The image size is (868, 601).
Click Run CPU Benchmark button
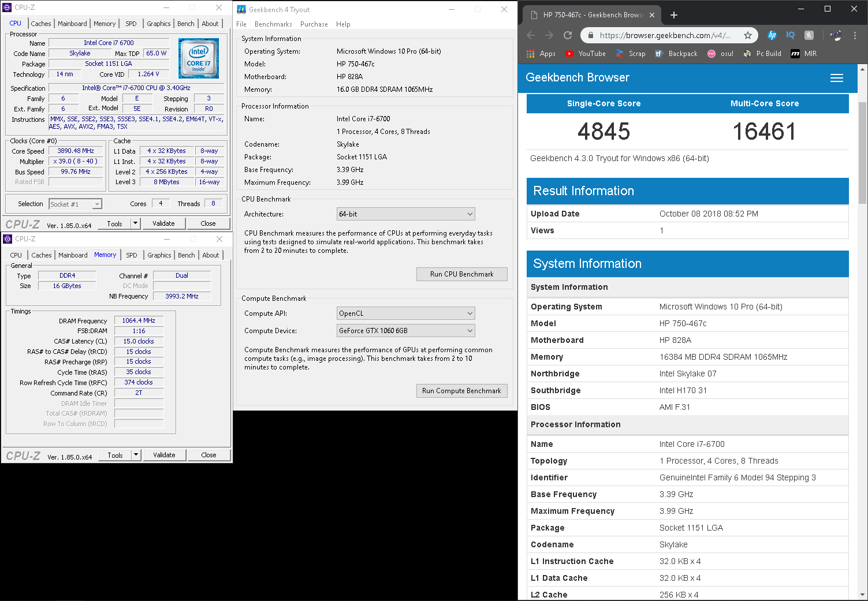(462, 274)
